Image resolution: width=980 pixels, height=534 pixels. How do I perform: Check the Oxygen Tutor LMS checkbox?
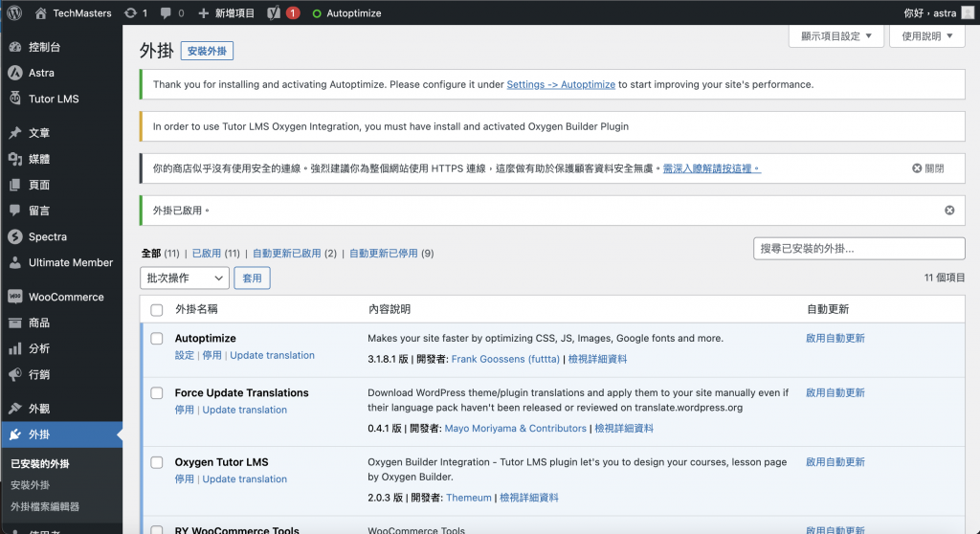pyautogui.click(x=156, y=462)
